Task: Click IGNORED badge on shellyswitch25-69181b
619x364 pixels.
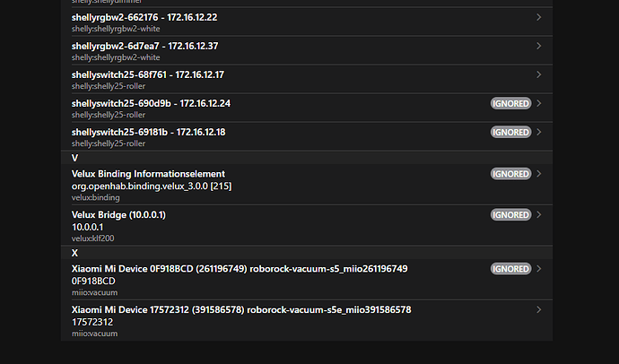Action: click(x=510, y=132)
